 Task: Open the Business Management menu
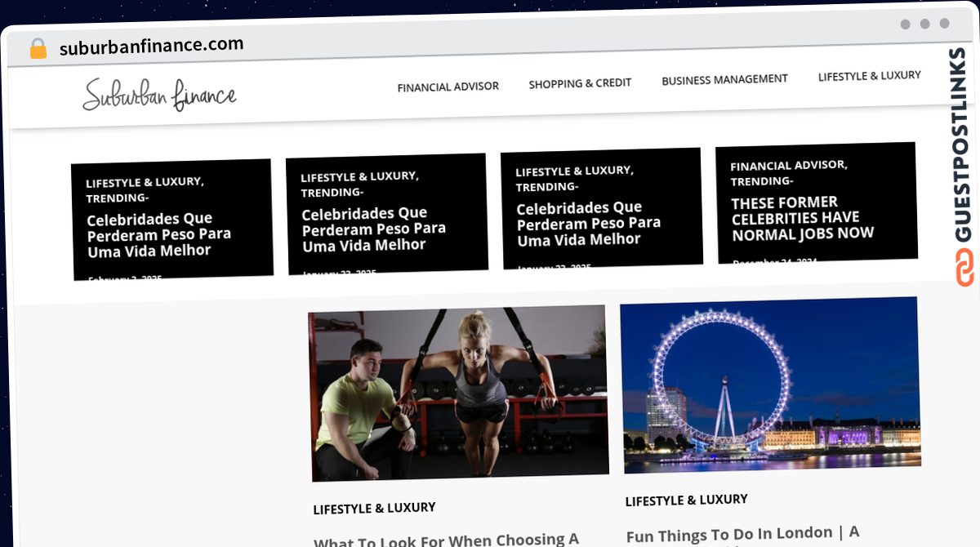pos(724,80)
